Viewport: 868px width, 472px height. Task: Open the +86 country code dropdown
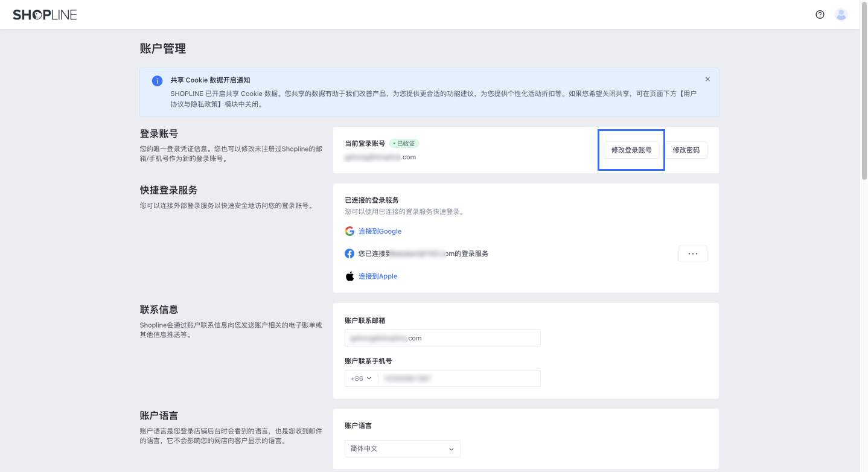[361, 378]
